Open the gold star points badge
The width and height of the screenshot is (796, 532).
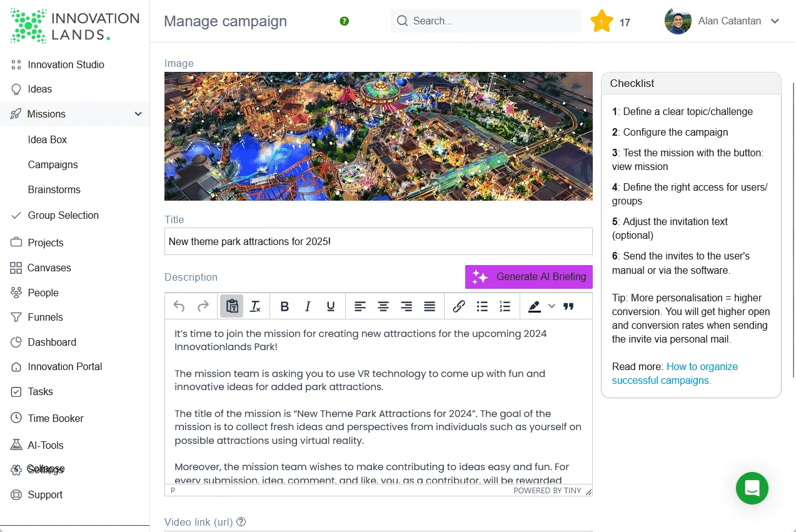pos(602,21)
